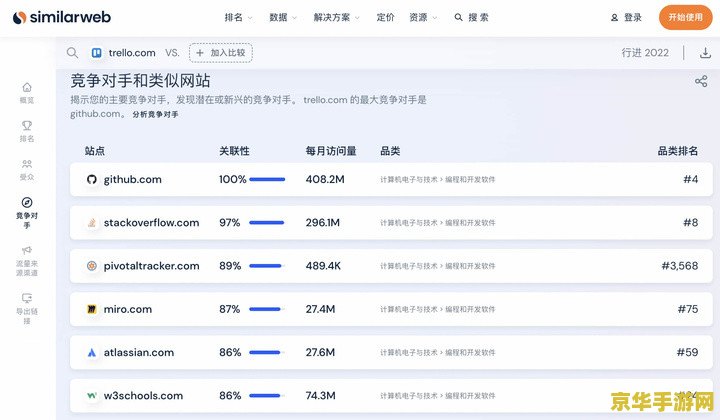This screenshot has height=420, width=720.
Task: Click the #59 category rank
Action: click(687, 353)
